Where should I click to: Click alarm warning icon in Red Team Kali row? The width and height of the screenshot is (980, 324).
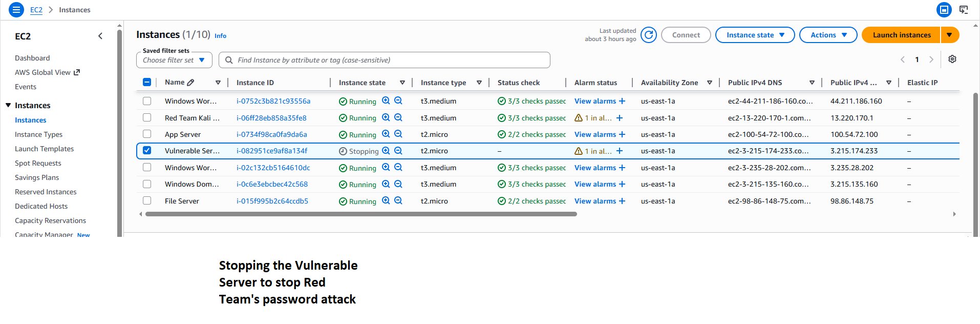[x=579, y=118]
